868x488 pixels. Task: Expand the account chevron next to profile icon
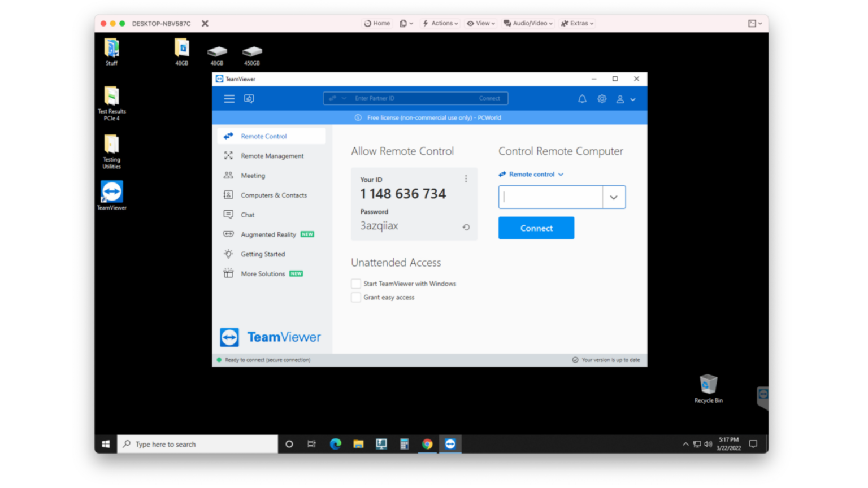[633, 99]
